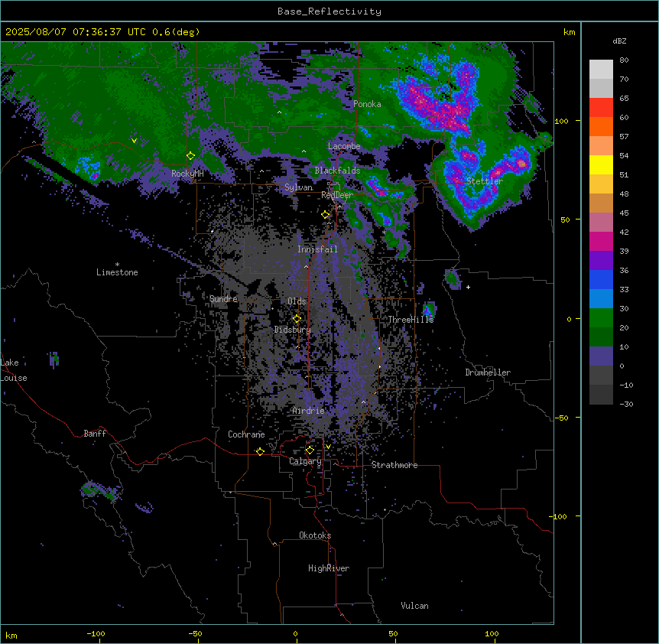
Task: Click the ThreeHills label
Action: point(411,320)
